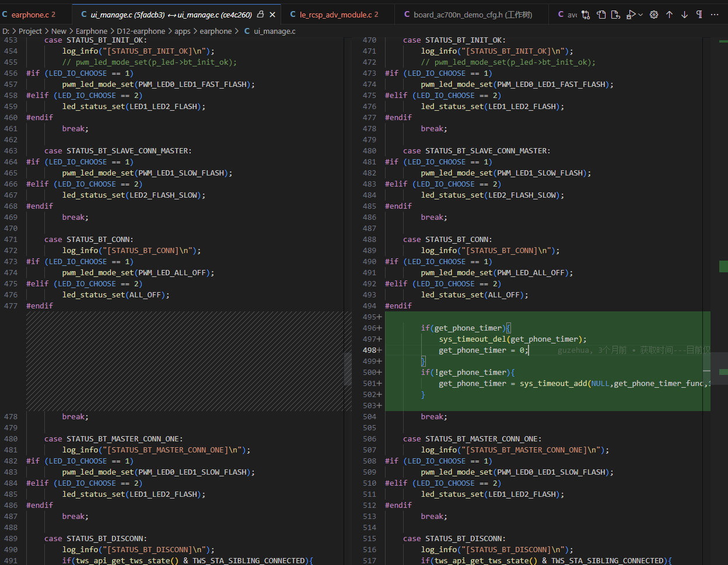Image resolution: width=728 pixels, height=565 pixels.
Task: Go to previous change with up arrow
Action: 669,15
